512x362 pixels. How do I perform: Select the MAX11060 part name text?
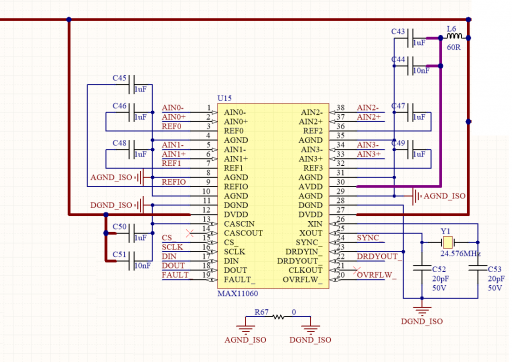click(x=238, y=294)
